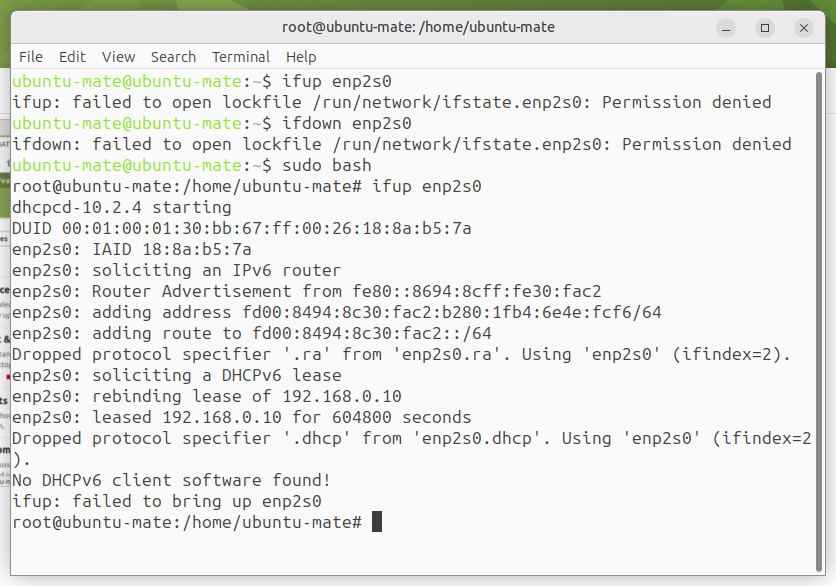Click the 'soliciting a DHCPv6 lease' line
This screenshot has height=586, width=836.
click(177, 375)
